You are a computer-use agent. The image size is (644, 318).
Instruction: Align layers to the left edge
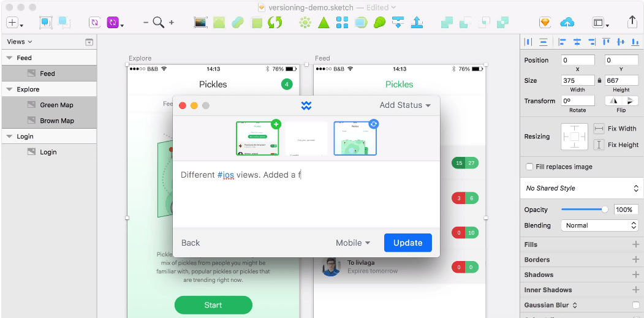coord(563,42)
